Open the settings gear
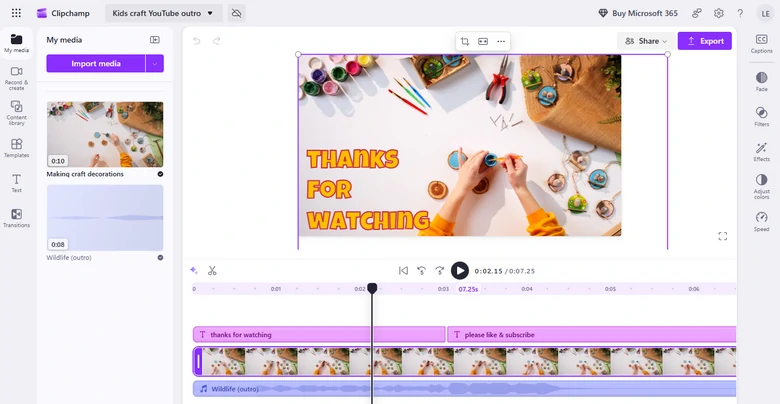Screen dimensions: 780x404 [718, 13]
